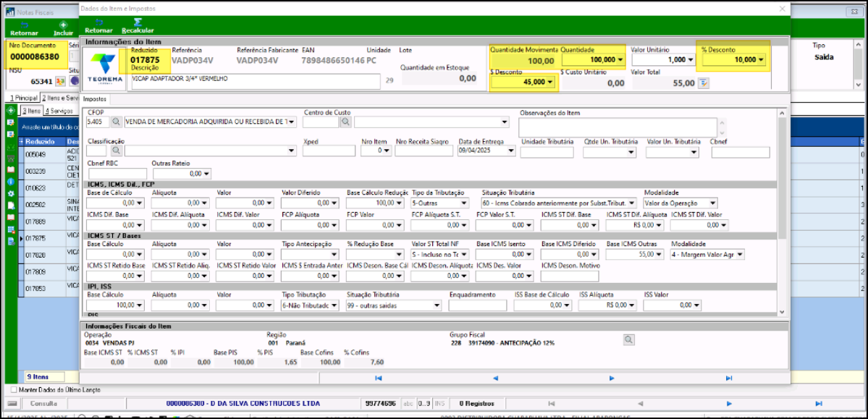This screenshot has height=419, width=868.
Task: Toggle Manter Dados do Último Lançto checkbox
Action: point(14,389)
